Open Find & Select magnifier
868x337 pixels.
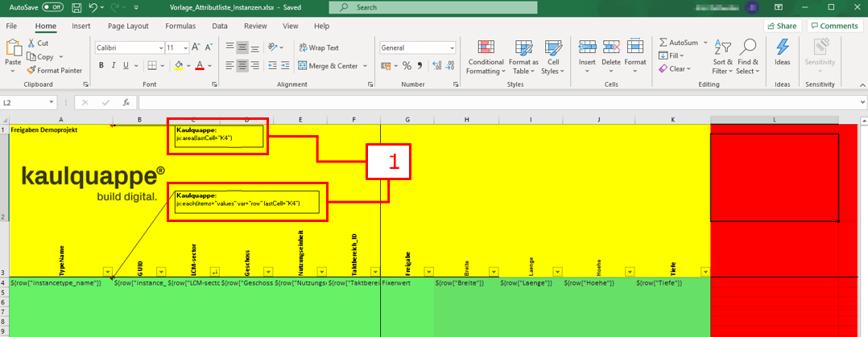[748, 57]
